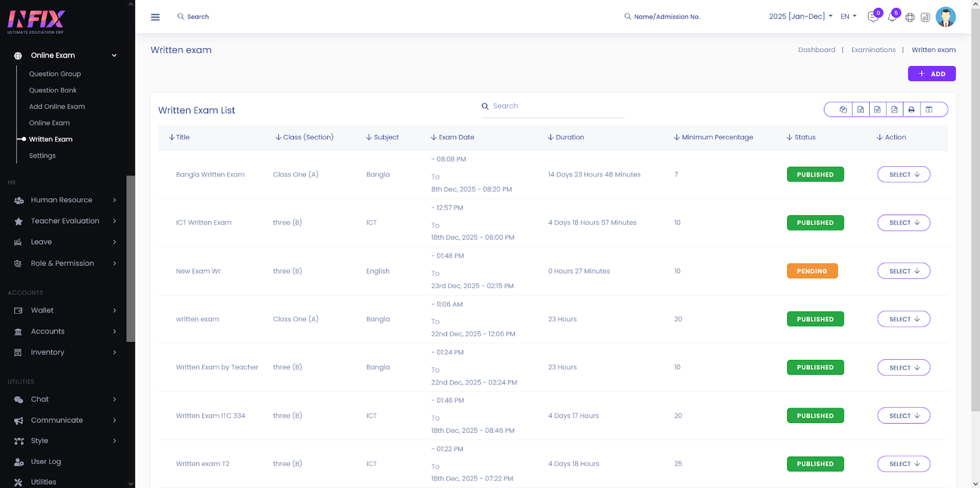Export list as PDF

tap(894, 110)
